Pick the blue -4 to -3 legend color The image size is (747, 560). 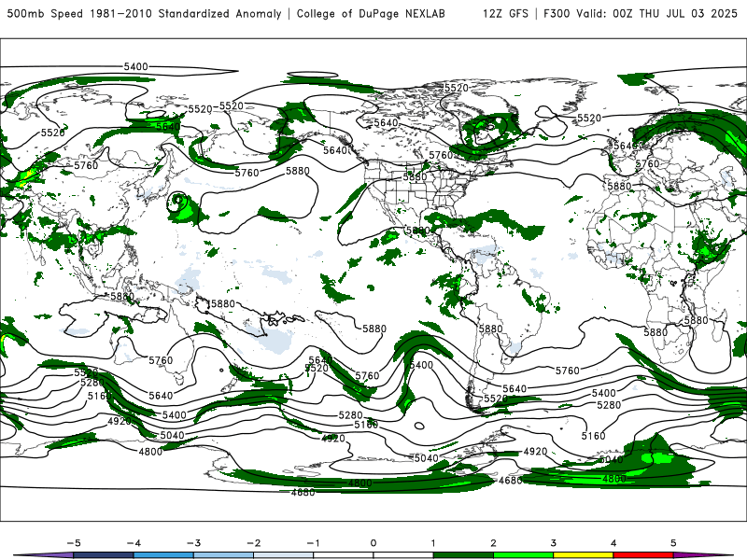point(163,555)
